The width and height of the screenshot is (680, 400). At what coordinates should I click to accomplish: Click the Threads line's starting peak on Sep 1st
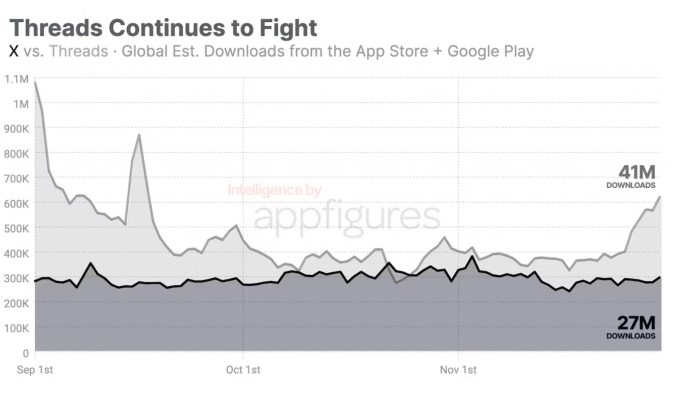[x=36, y=82]
